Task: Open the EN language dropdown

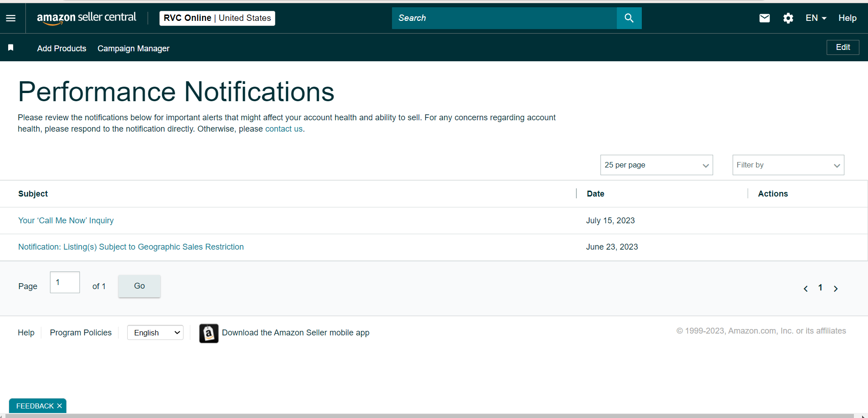Action: 816,18
